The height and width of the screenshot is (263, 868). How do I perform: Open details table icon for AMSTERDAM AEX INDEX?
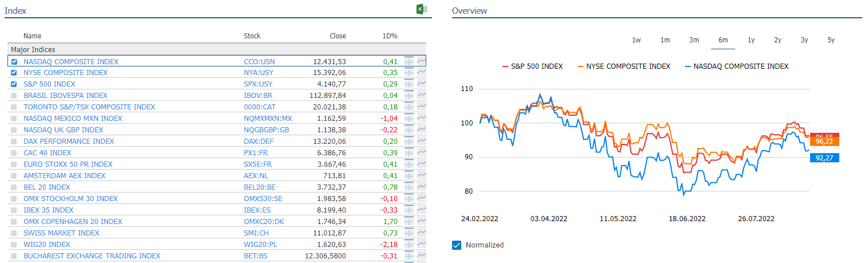[409, 175]
